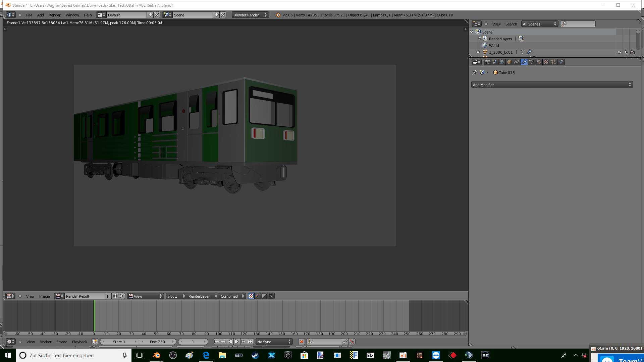Screen dimensions: 644x362
Task: Open the Add Modifier dropdown
Action: (x=552, y=85)
